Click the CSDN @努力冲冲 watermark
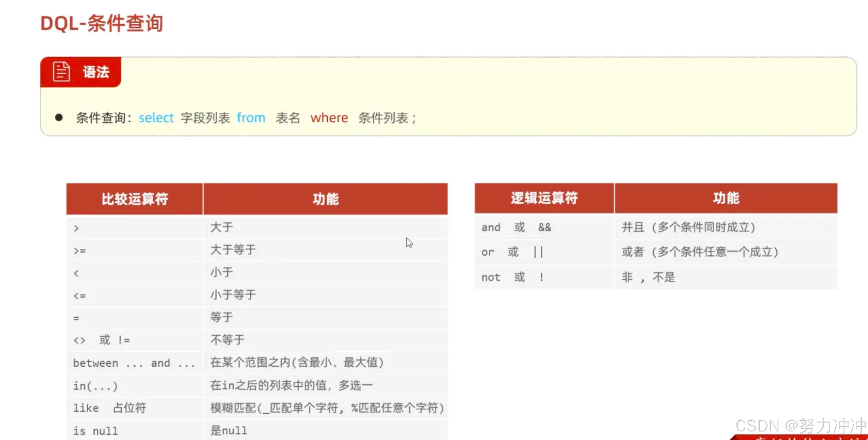 (800, 426)
